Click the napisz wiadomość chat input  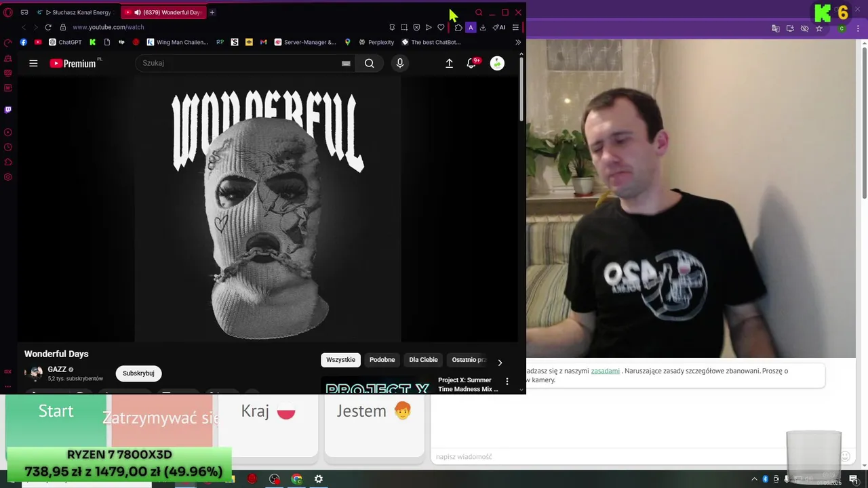[x=634, y=457]
